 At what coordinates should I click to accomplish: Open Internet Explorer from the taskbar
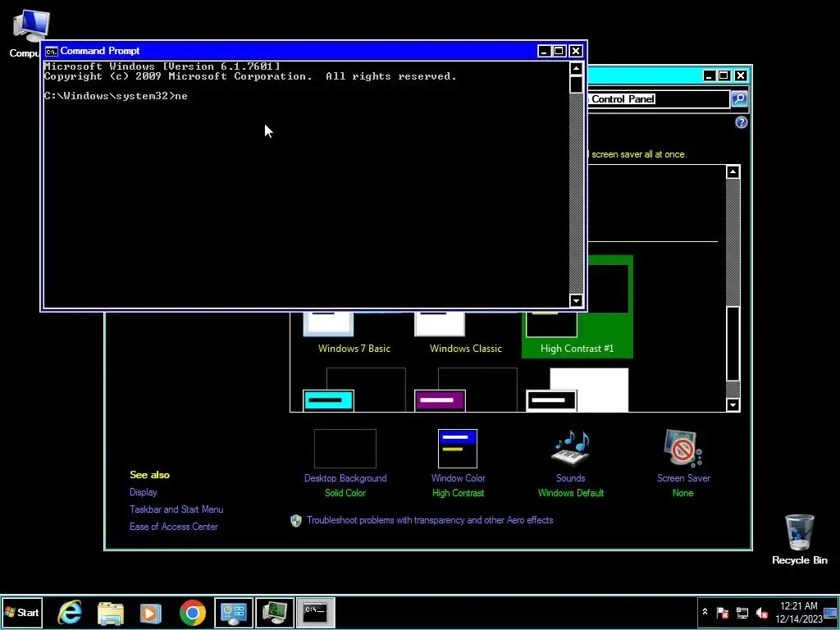(x=70, y=612)
